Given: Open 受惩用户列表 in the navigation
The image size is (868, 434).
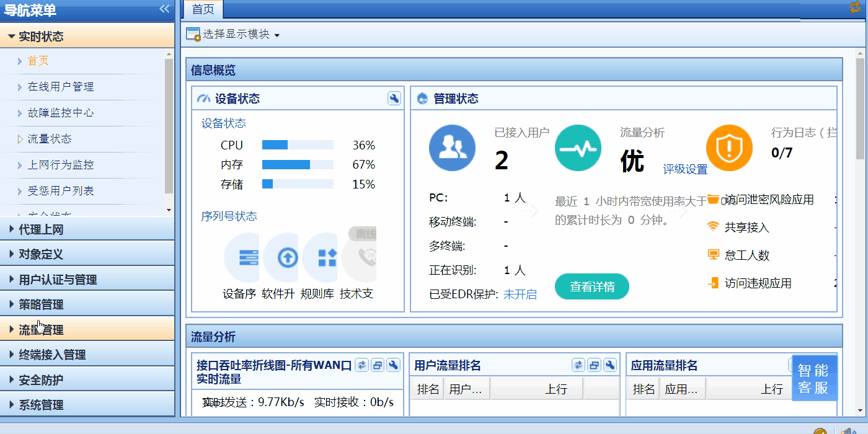Looking at the screenshot, I should point(61,191).
